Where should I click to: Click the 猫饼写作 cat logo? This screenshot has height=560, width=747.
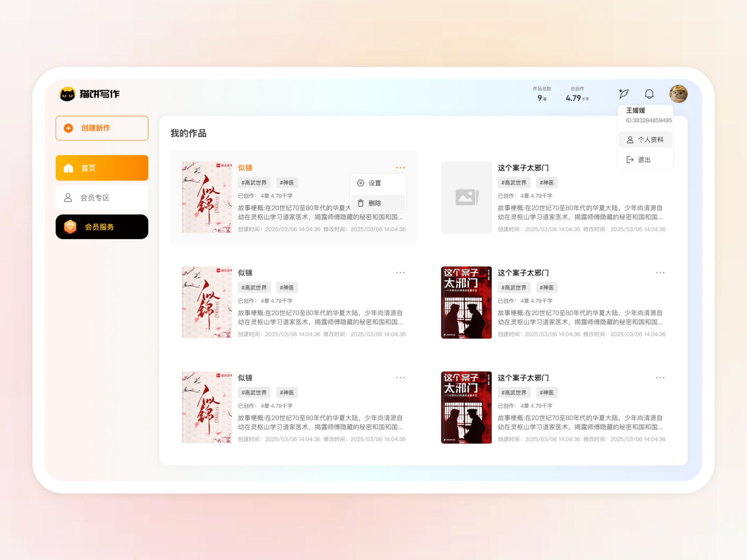point(67,94)
